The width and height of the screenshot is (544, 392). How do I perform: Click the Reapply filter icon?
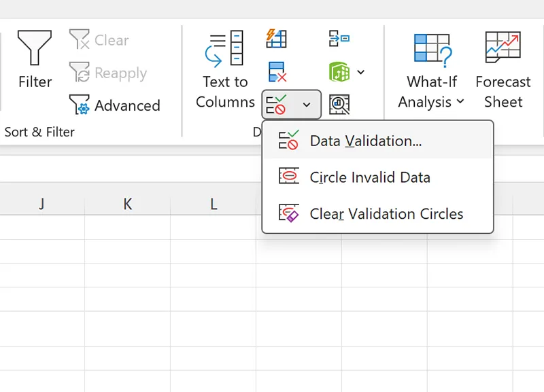pyautogui.click(x=81, y=73)
